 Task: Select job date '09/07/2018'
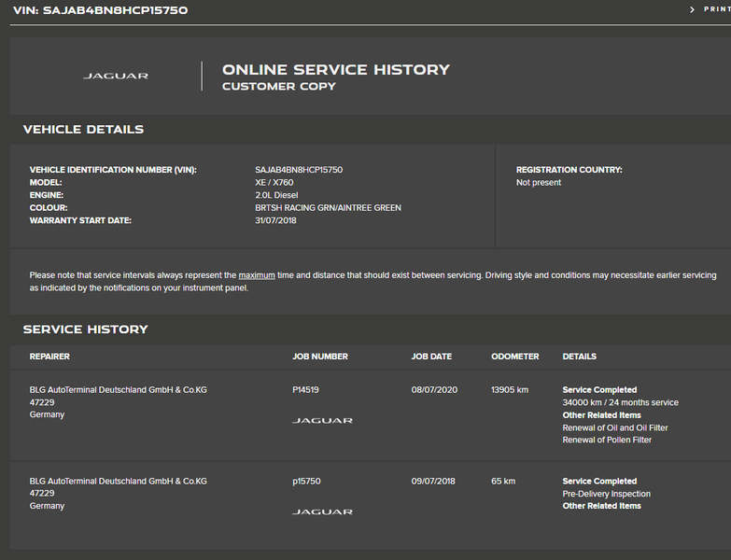tap(433, 482)
